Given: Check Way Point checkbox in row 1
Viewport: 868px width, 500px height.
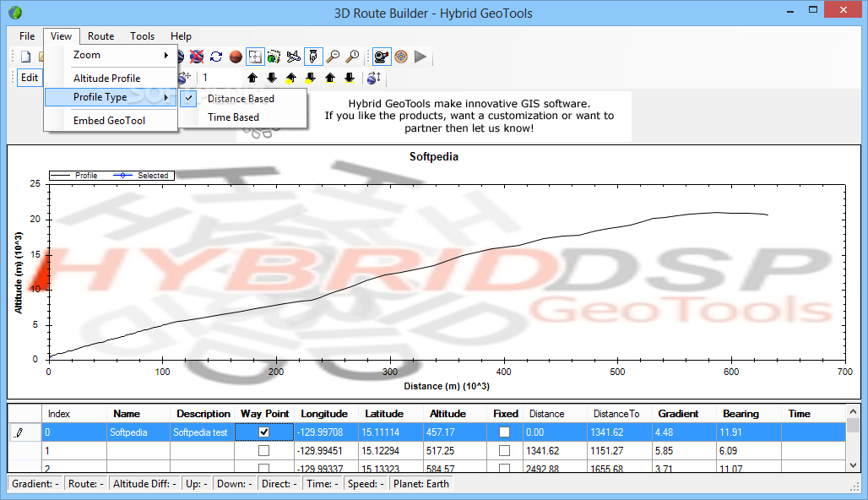Looking at the screenshot, I should (x=264, y=451).
